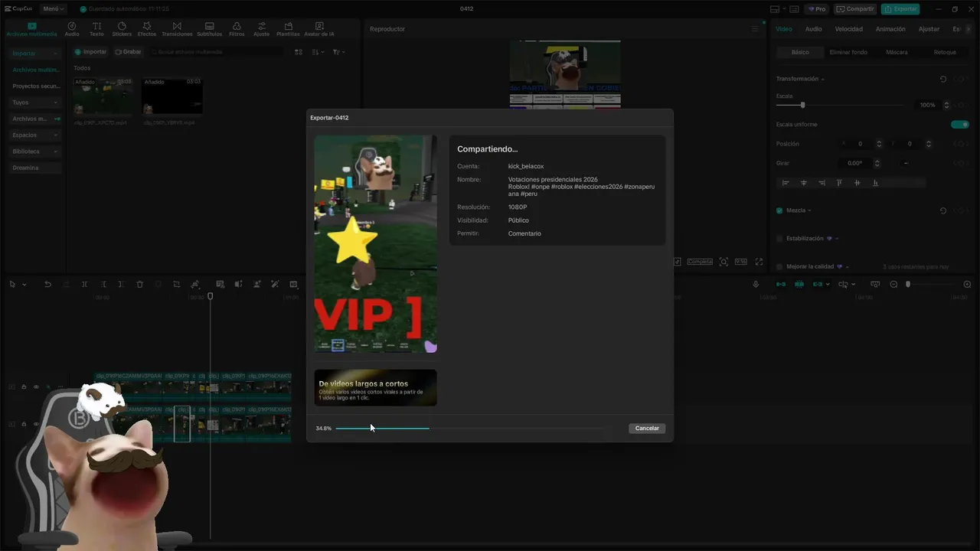This screenshot has width=980, height=551.
Task: Click the Importar button in media toolbar
Action: click(90, 52)
